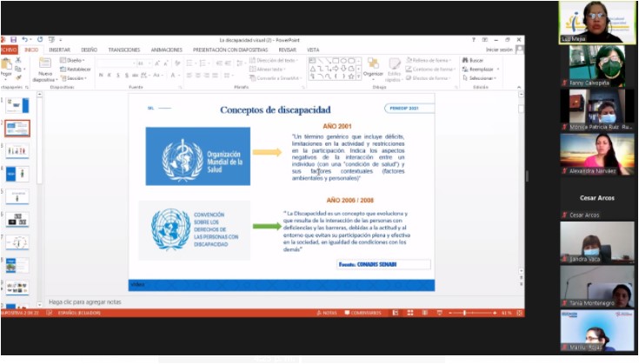The height and width of the screenshot is (364, 639).
Task: Click the Estilos rápidos icon
Action: click(x=394, y=64)
